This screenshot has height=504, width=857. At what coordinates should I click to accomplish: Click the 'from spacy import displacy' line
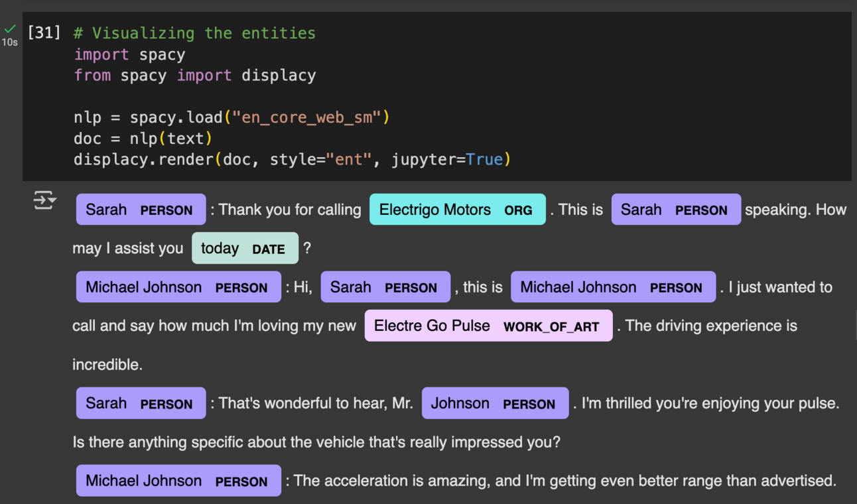(194, 76)
